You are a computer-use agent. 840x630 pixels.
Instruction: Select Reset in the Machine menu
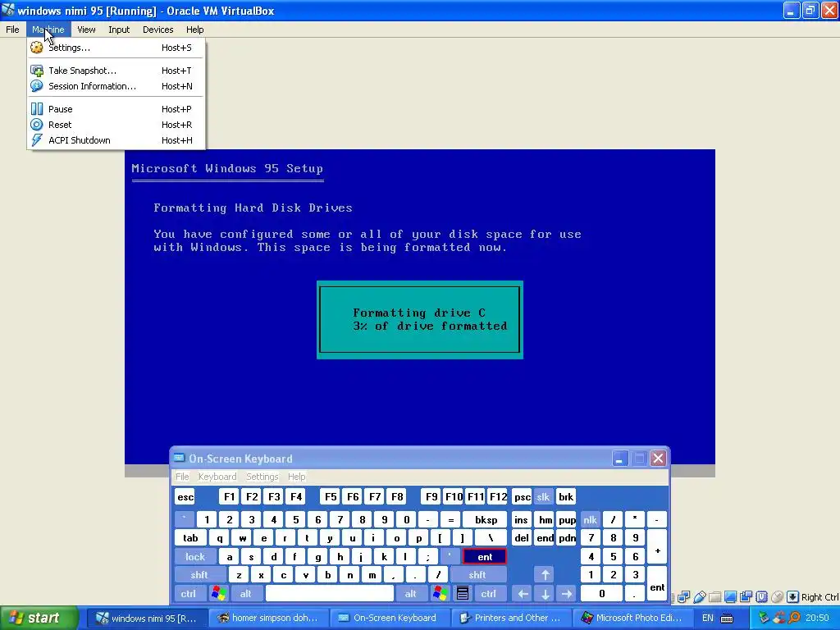tap(116, 125)
